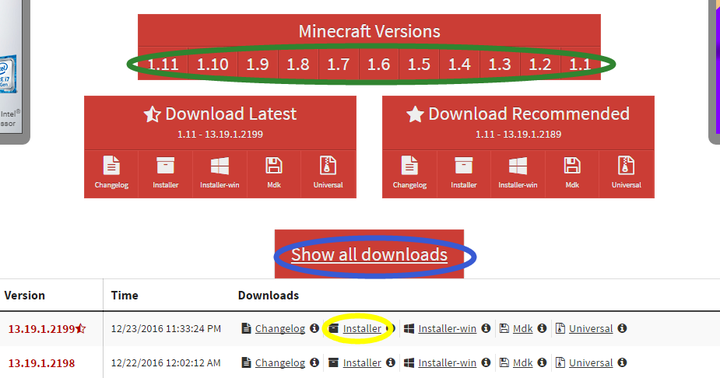Select Minecraft version 1.10
This screenshot has height=378, width=720.
[x=213, y=64]
